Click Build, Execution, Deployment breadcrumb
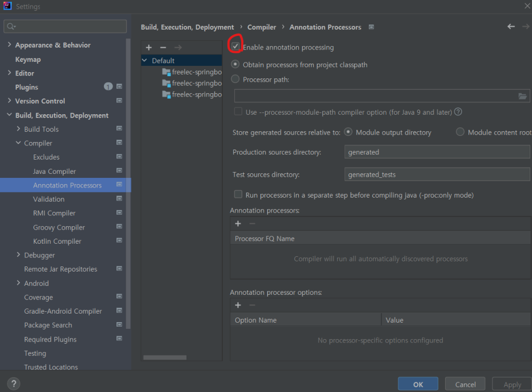 click(x=188, y=27)
